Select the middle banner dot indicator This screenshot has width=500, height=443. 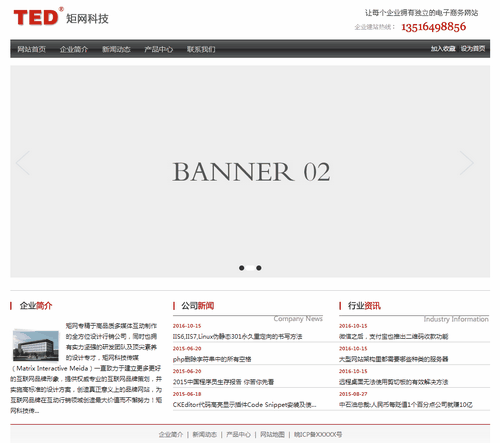[250, 268]
